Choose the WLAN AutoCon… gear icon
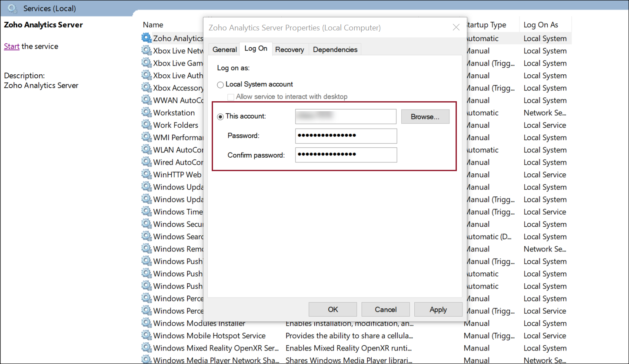Image resolution: width=629 pixels, height=364 pixels. (x=146, y=149)
